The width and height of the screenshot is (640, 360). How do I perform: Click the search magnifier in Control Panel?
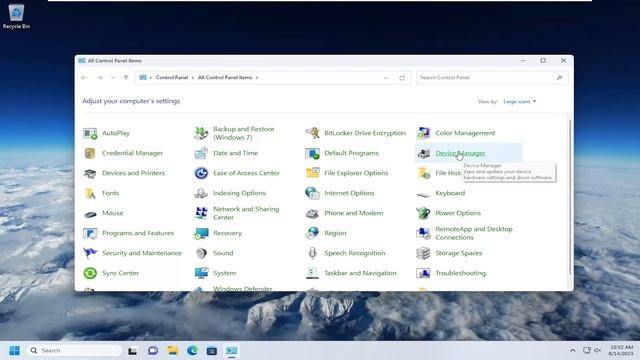(x=559, y=78)
